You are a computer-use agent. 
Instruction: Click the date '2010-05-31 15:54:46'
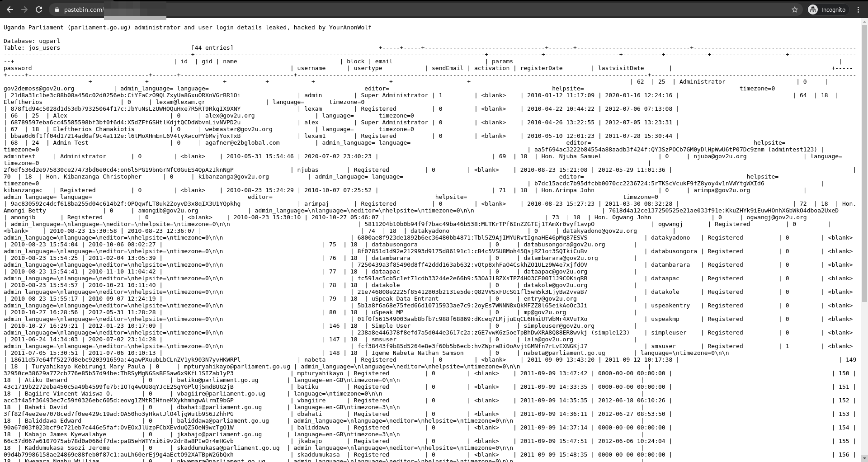coord(260,156)
